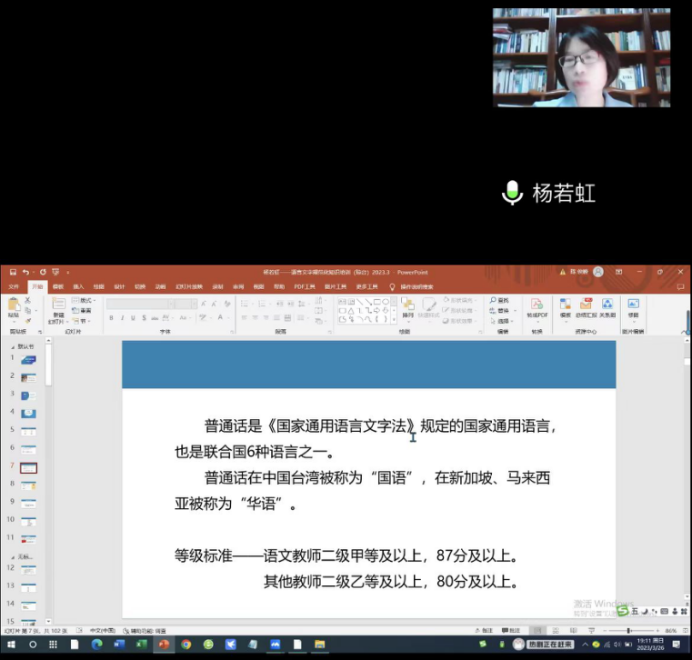Click the Undo arrow in the quick access toolbar
The width and height of the screenshot is (692, 660).
tap(25, 271)
